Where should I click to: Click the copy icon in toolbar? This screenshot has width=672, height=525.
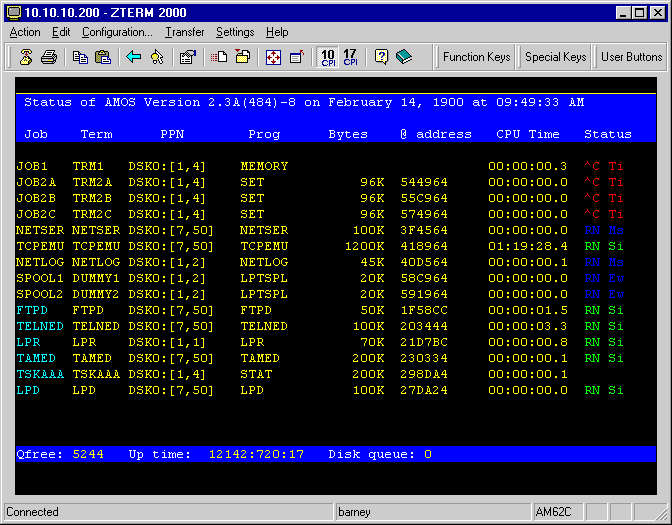click(80, 57)
